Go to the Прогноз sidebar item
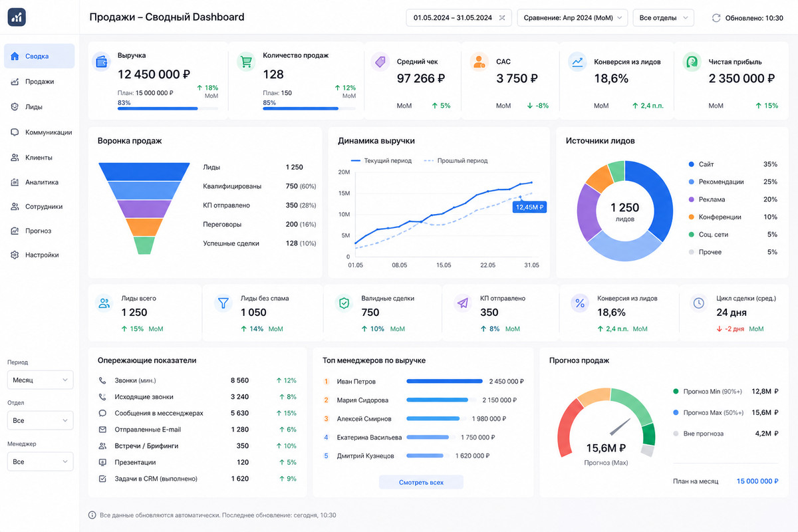The width and height of the screenshot is (798, 532). tap(39, 231)
